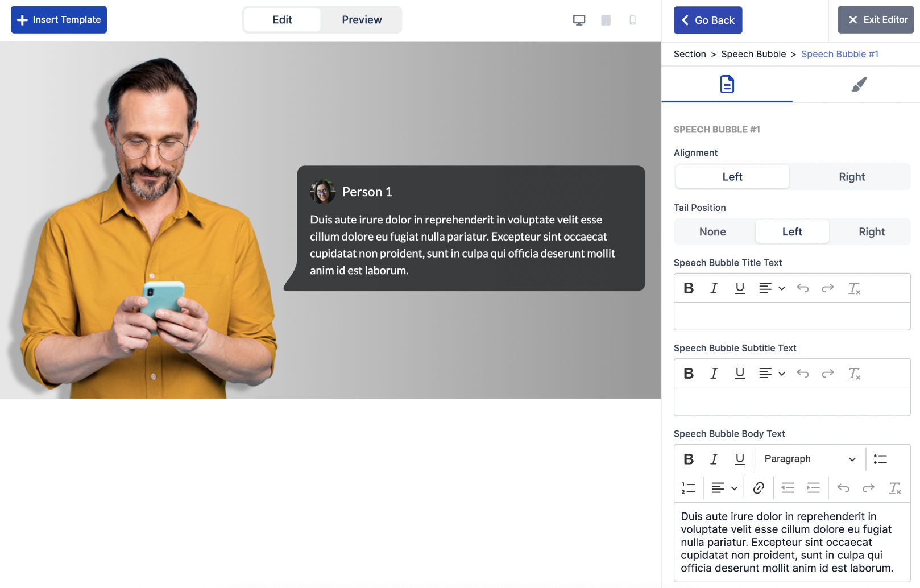Set Tail Position to Right
This screenshot has height=588, width=920.
tap(871, 232)
